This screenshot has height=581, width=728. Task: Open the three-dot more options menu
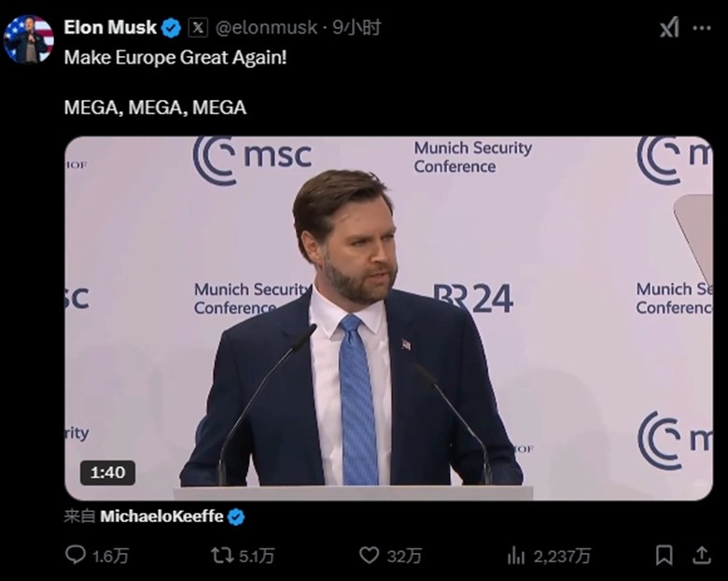[702, 28]
